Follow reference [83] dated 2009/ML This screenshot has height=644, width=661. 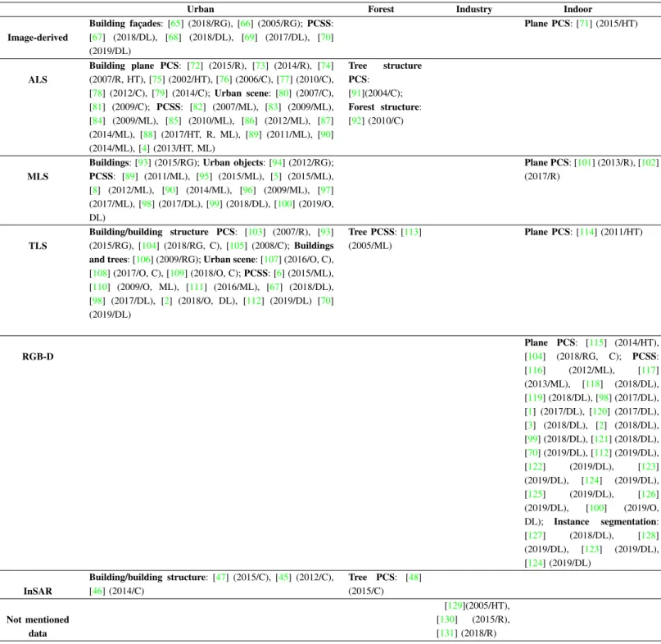coord(274,107)
